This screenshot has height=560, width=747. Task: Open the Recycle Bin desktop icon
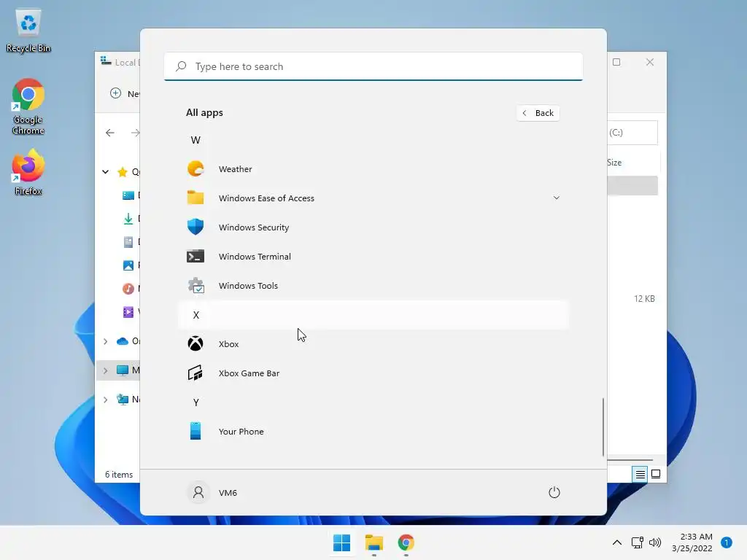click(28, 29)
